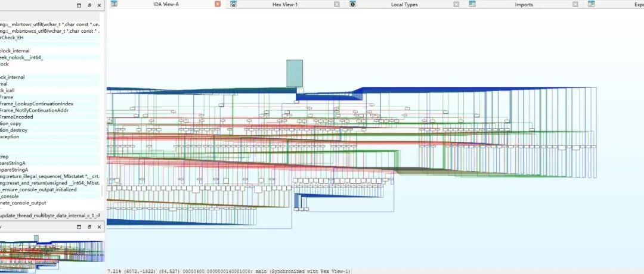Screen dimensions: 644x274
Task: Select the function row ending in rCheck_EH
Action: tap(49, 38)
